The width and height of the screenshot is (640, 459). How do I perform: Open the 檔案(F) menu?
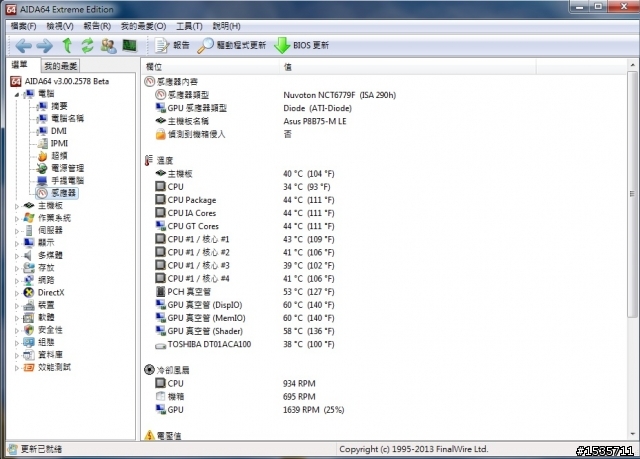pos(23,26)
